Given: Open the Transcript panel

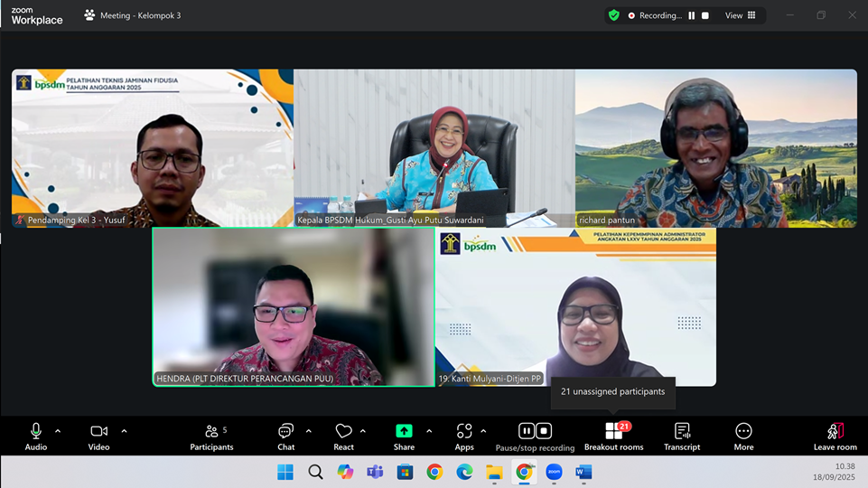Looking at the screenshot, I should tap(682, 437).
